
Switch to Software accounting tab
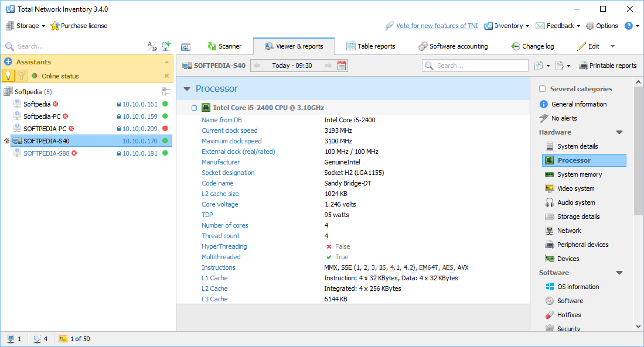453,46
